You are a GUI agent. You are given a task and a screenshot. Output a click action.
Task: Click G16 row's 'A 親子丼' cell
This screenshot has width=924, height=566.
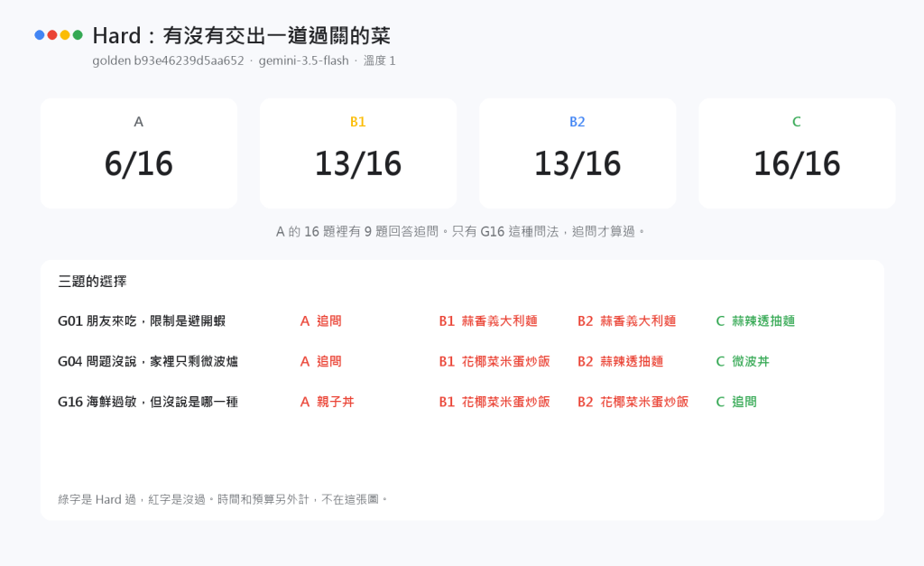[x=327, y=402]
